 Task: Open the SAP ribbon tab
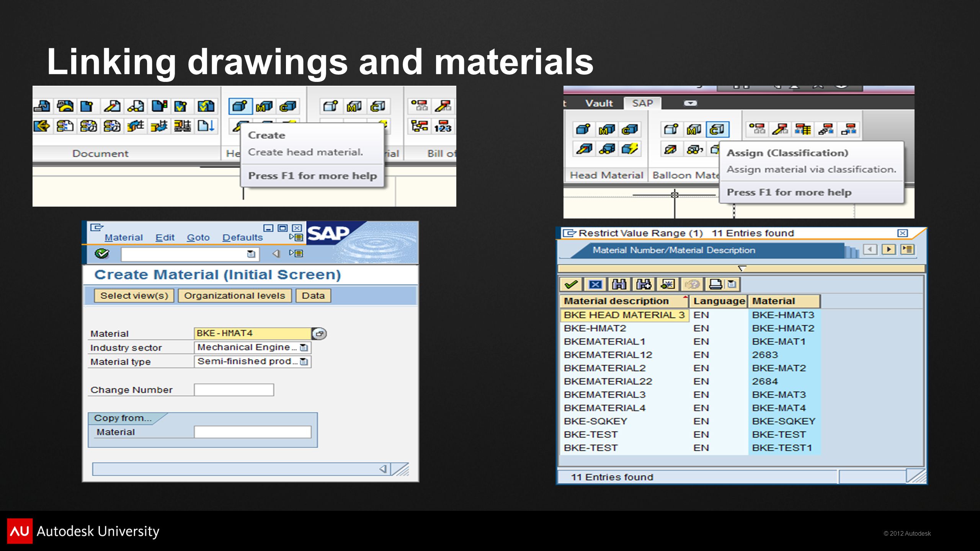(642, 103)
